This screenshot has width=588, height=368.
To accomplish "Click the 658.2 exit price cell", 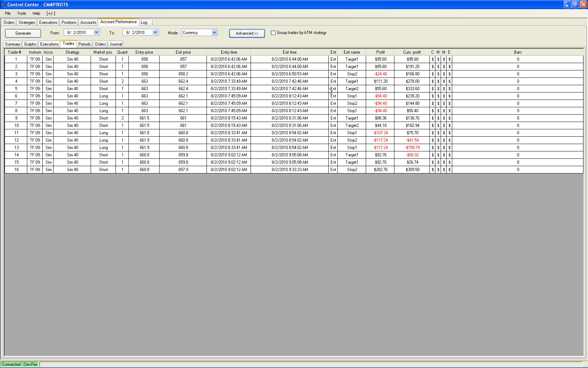I will (183, 74).
